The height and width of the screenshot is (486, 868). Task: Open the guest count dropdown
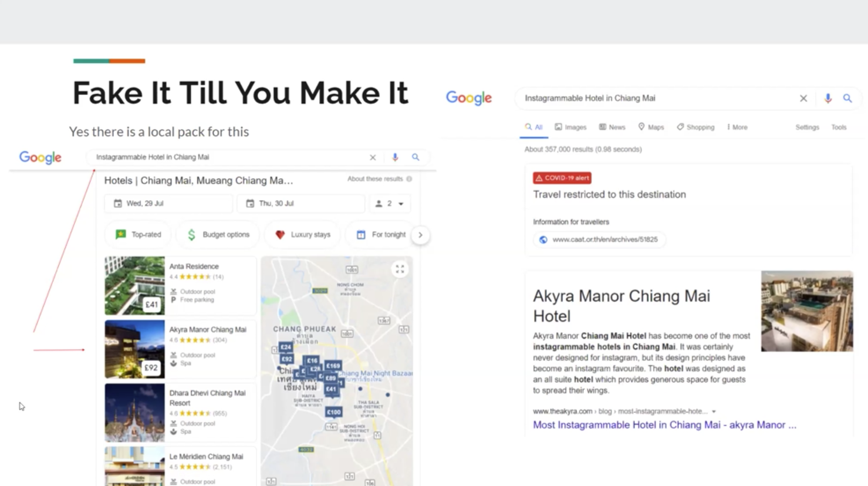coord(390,204)
